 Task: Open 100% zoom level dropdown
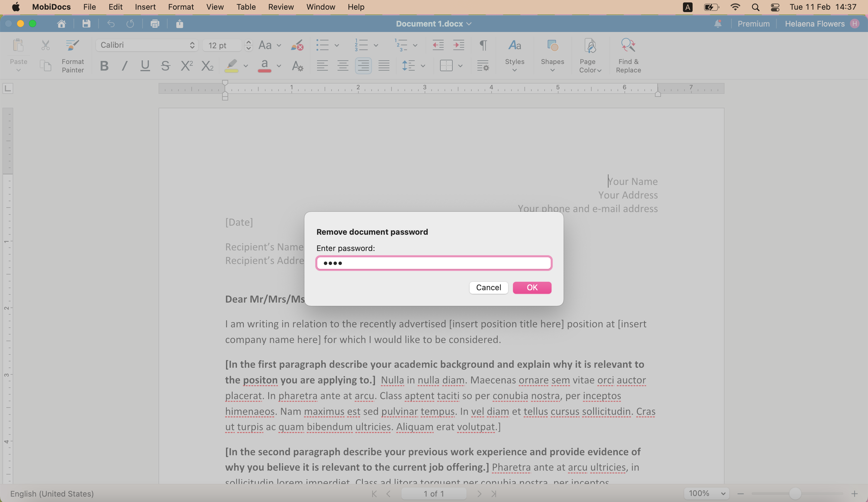click(707, 494)
